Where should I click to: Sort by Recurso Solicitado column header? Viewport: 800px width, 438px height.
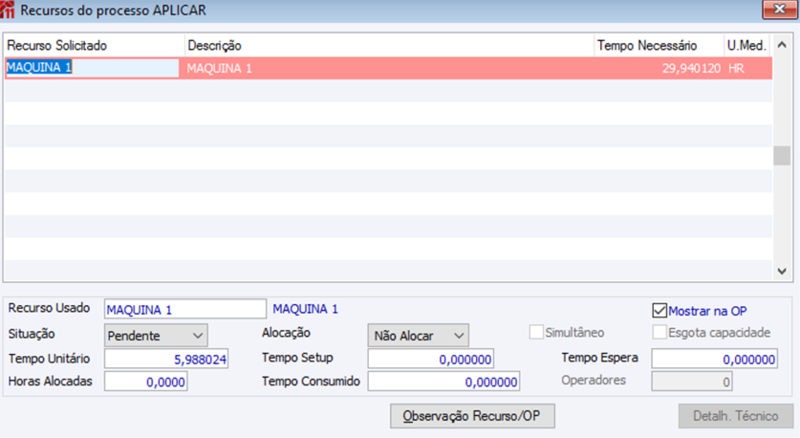tap(94, 45)
